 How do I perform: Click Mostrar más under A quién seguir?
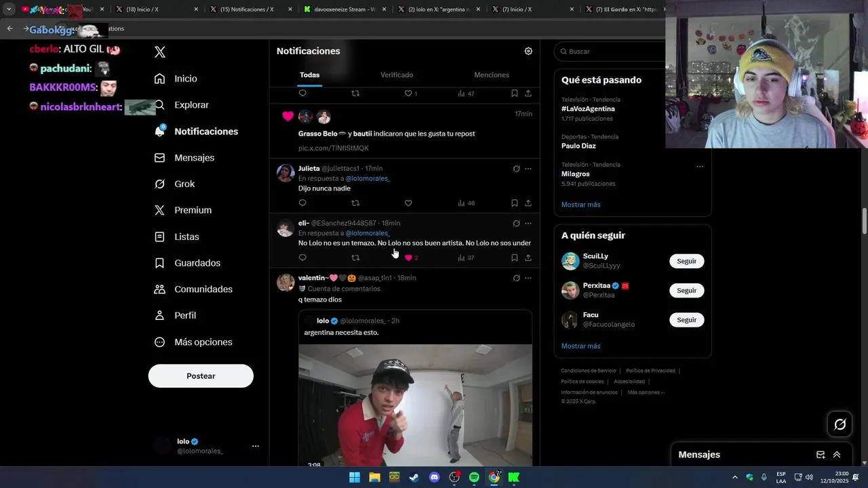click(x=580, y=346)
